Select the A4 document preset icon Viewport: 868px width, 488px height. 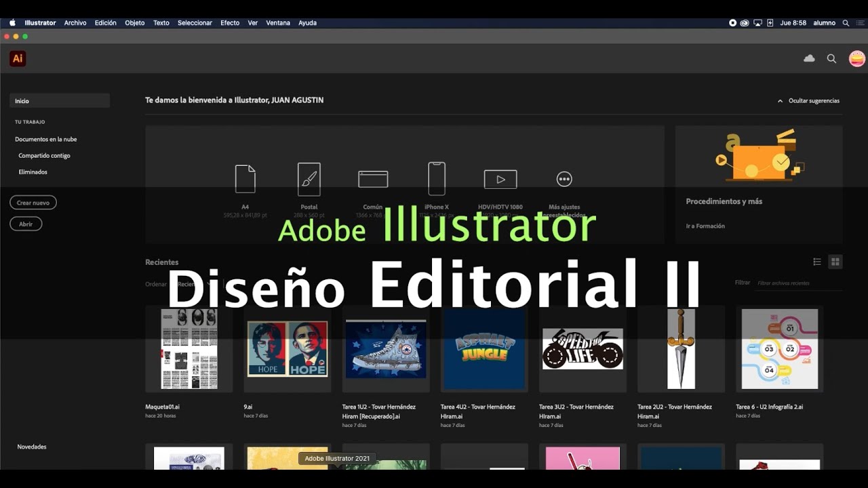click(x=245, y=179)
